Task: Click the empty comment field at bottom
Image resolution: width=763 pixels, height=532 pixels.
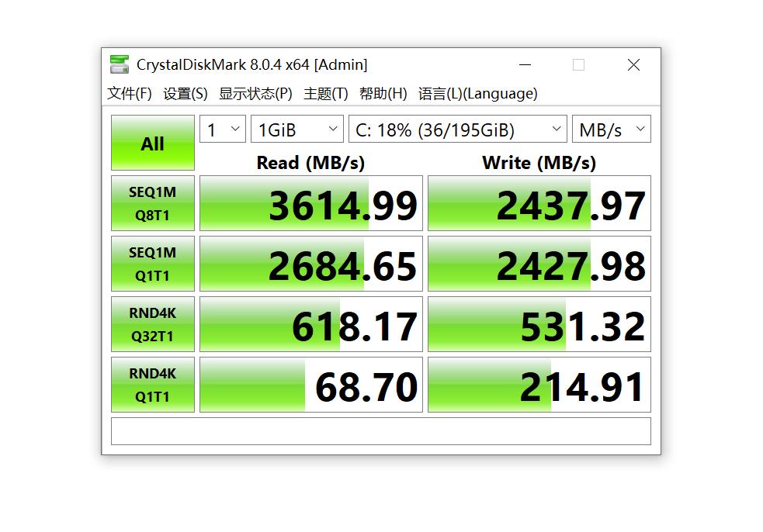Action: (380, 431)
